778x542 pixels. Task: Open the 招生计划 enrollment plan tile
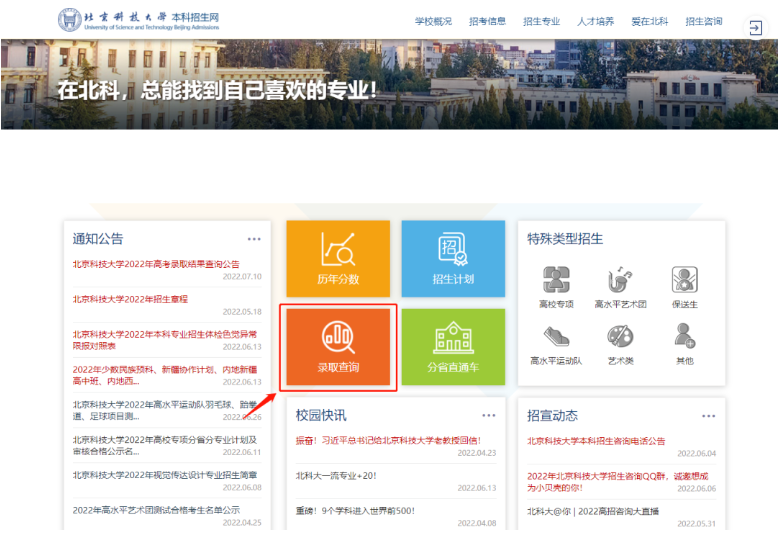453,258
